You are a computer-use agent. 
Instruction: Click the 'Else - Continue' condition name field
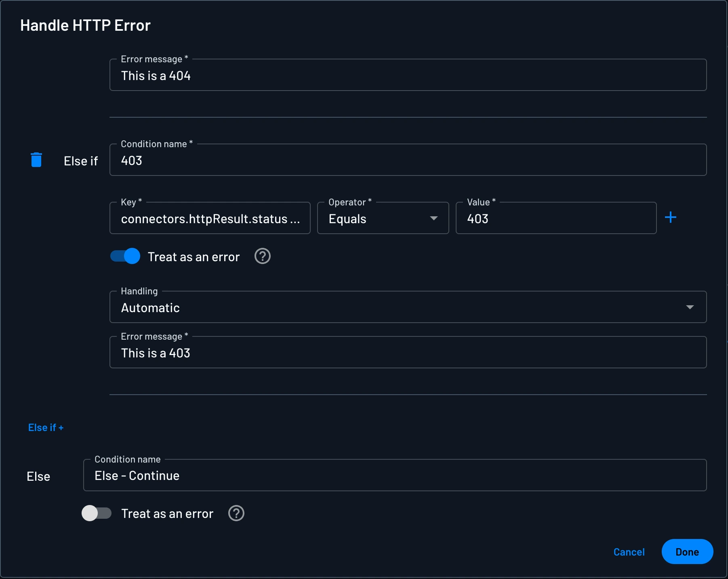[x=394, y=475]
